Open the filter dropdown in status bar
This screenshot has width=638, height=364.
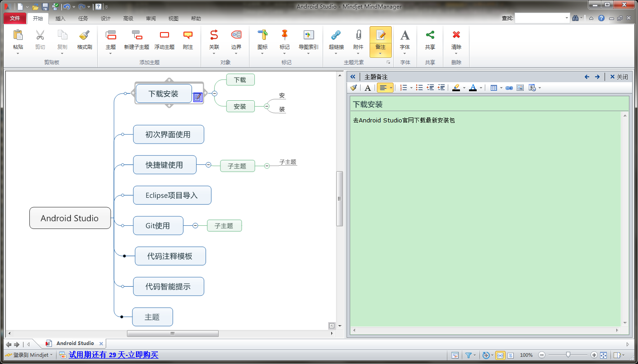tap(475, 355)
